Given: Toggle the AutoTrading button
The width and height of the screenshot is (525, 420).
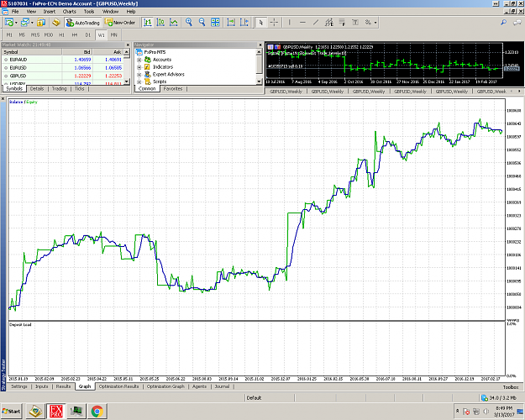Looking at the screenshot, I should (x=82, y=23).
